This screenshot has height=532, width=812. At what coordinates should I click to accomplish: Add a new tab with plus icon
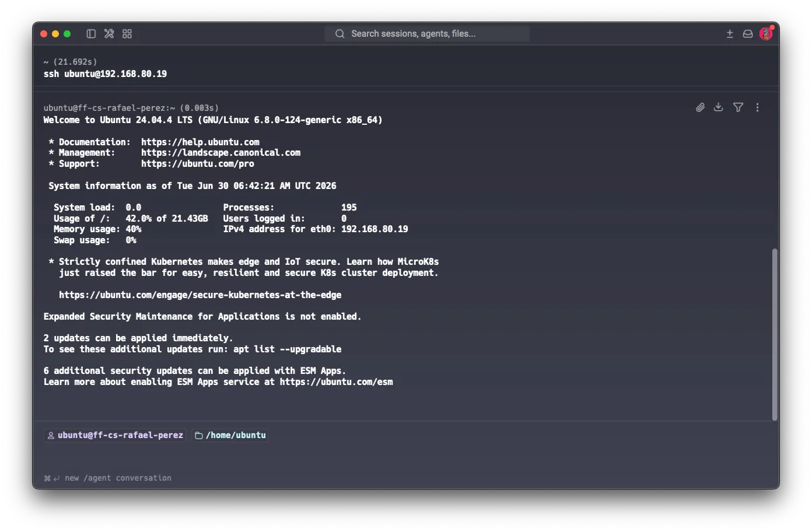pos(730,34)
